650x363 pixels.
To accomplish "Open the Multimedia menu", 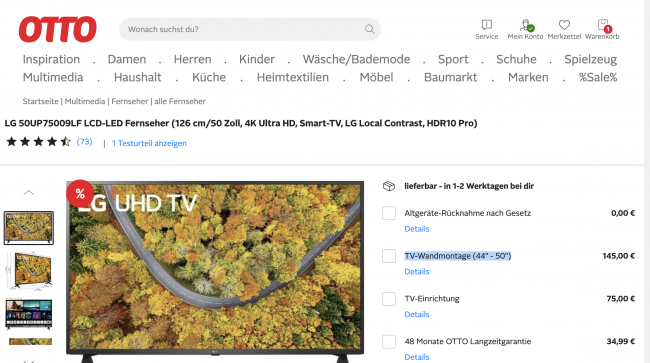I will [53, 77].
